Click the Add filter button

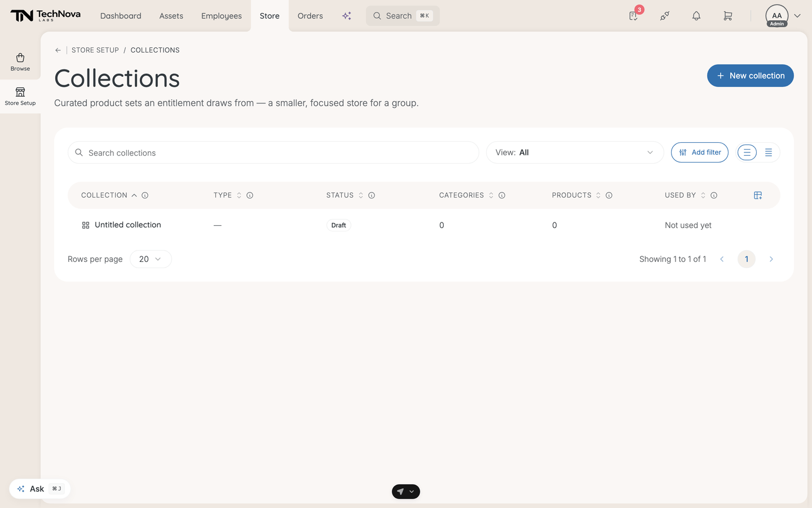coord(700,152)
